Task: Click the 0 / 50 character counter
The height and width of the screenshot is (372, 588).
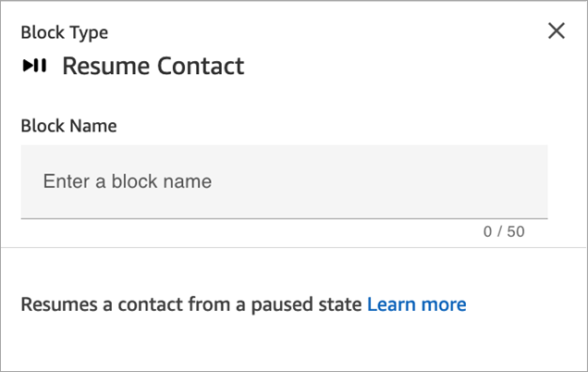Action: 503,231
